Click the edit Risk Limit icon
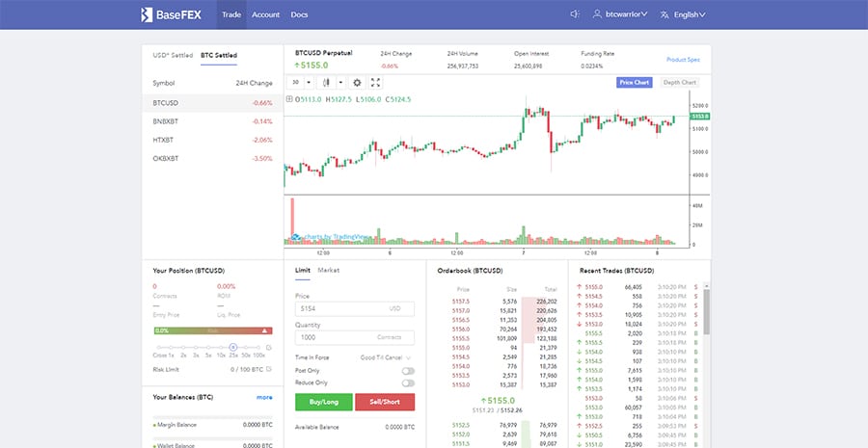868x448 pixels. (x=267, y=370)
